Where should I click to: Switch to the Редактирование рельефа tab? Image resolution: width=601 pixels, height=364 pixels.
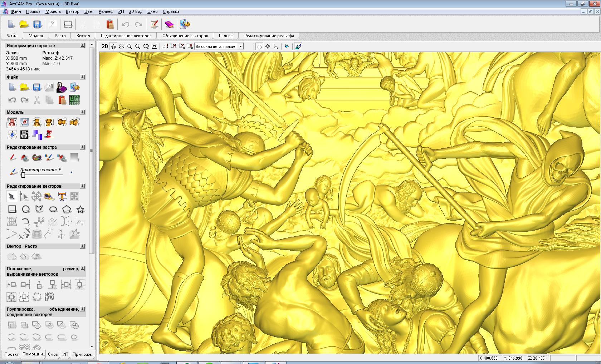tap(269, 36)
